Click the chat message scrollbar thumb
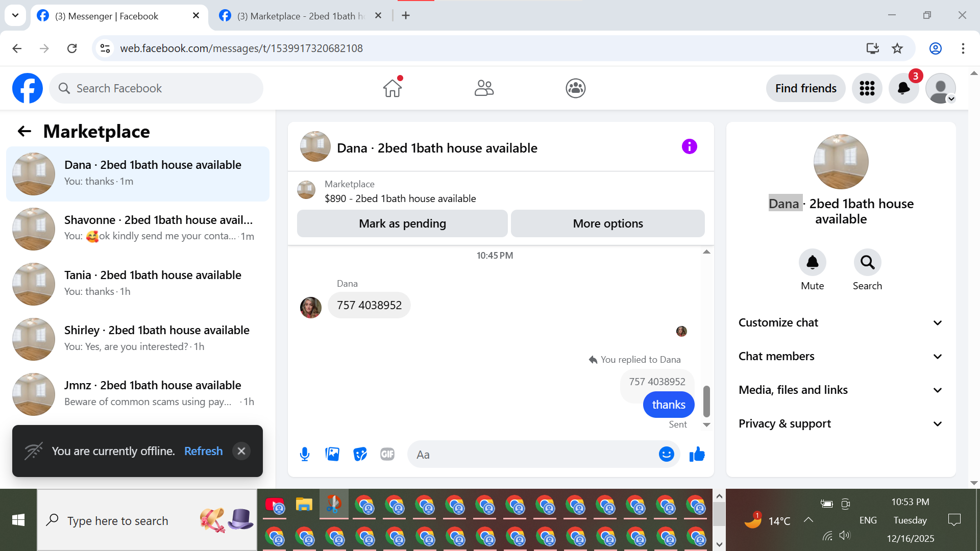Image resolution: width=980 pixels, height=551 pixels. pyautogui.click(x=706, y=401)
